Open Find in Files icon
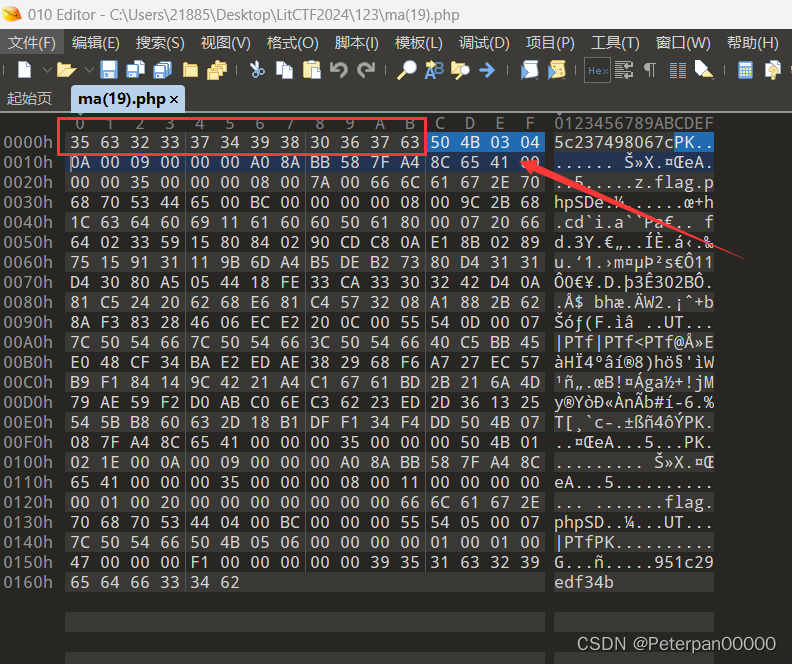792x664 pixels. coord(460,70)
